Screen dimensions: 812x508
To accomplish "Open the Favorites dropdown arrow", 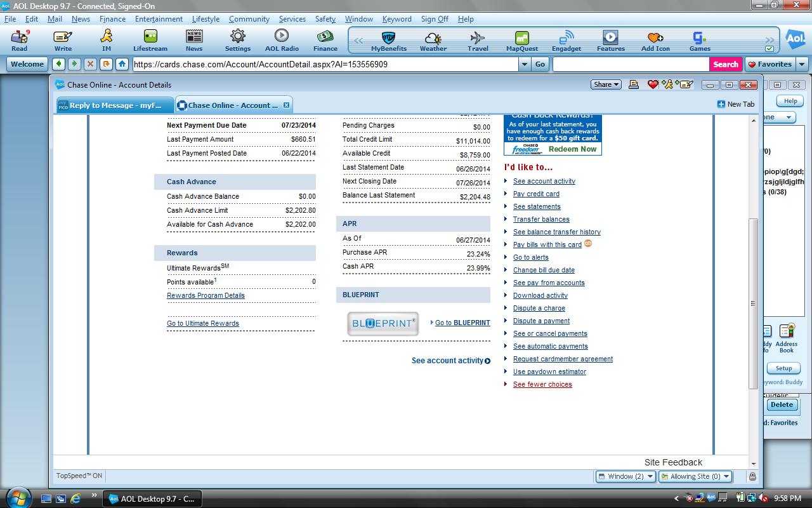I will tap(802, 64).
